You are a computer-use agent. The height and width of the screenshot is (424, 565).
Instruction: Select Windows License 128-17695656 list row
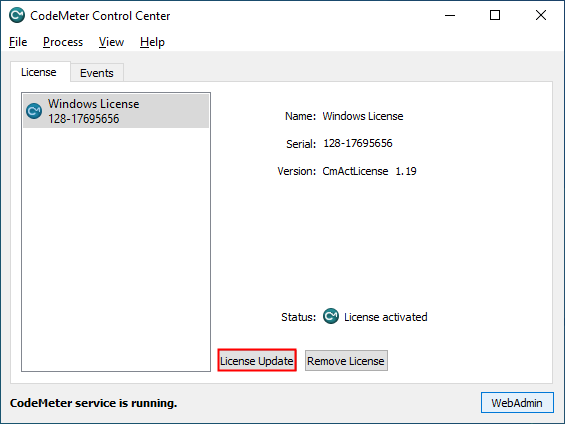[116, 111]
